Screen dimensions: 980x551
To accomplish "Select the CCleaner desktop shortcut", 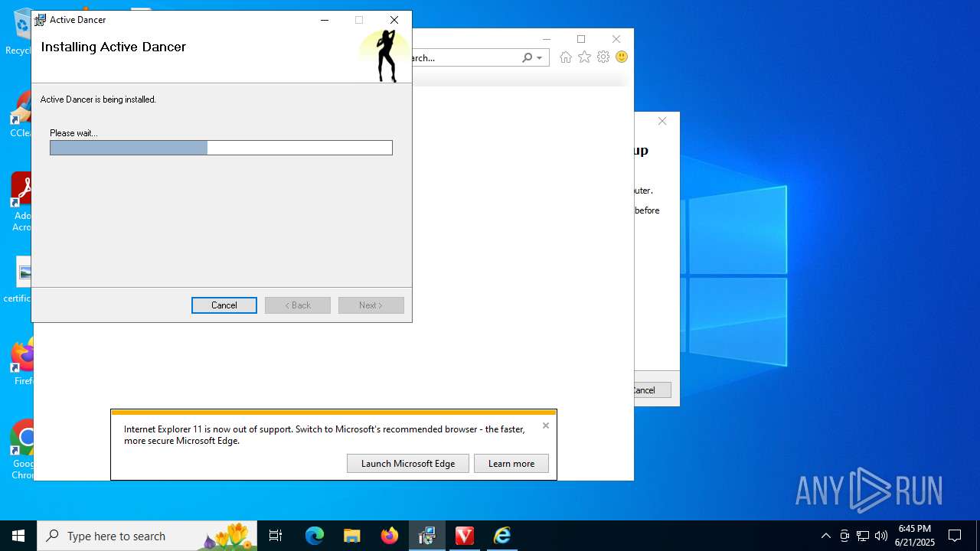I will 21,115.
